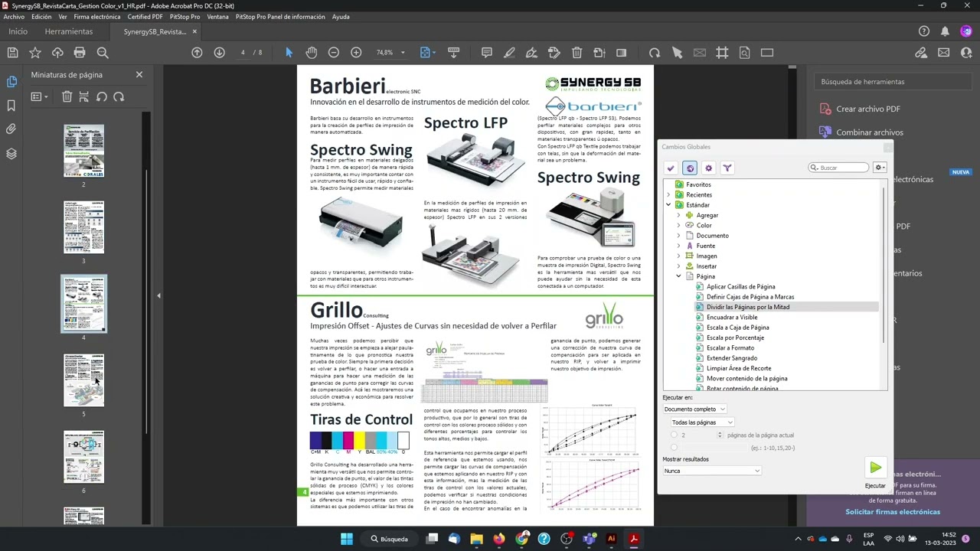Close the Miniaturas de página panel
Viewport: 980px width, 551px height.
(139, 74)
